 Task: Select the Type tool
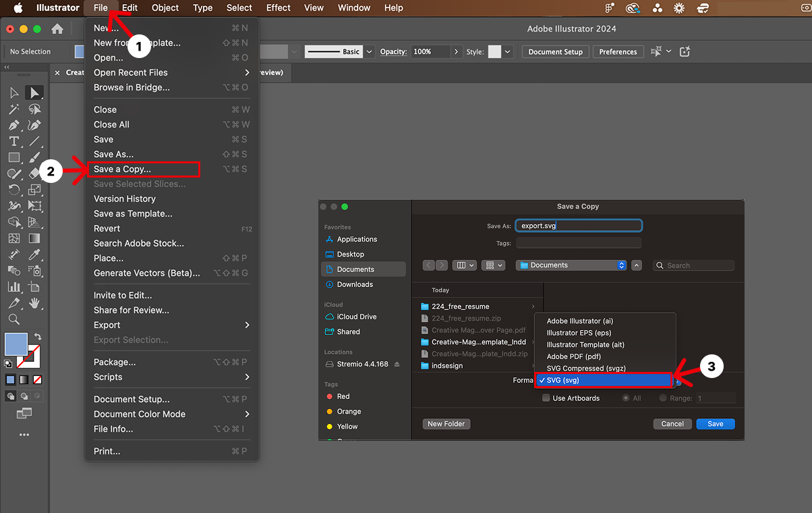pyautogui.click(x=14, y=141)
